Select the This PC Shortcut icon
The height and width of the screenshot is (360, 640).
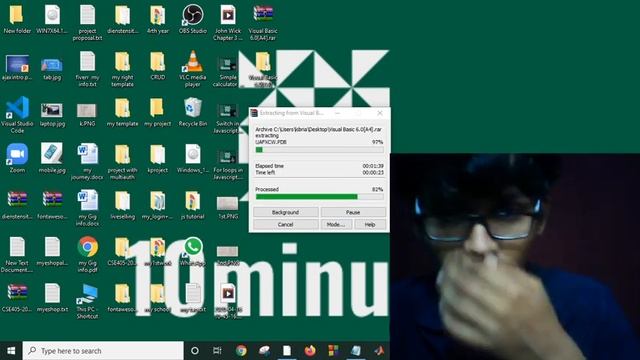pyautogui.click(x=87, y=301)
